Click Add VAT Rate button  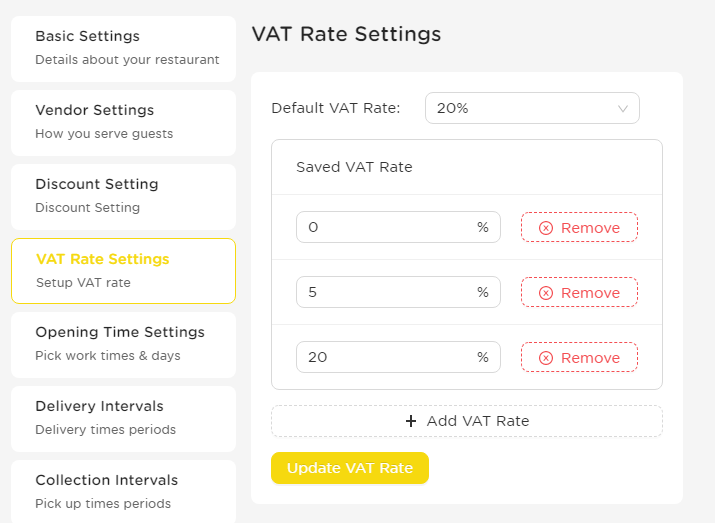tap(467, 421)
